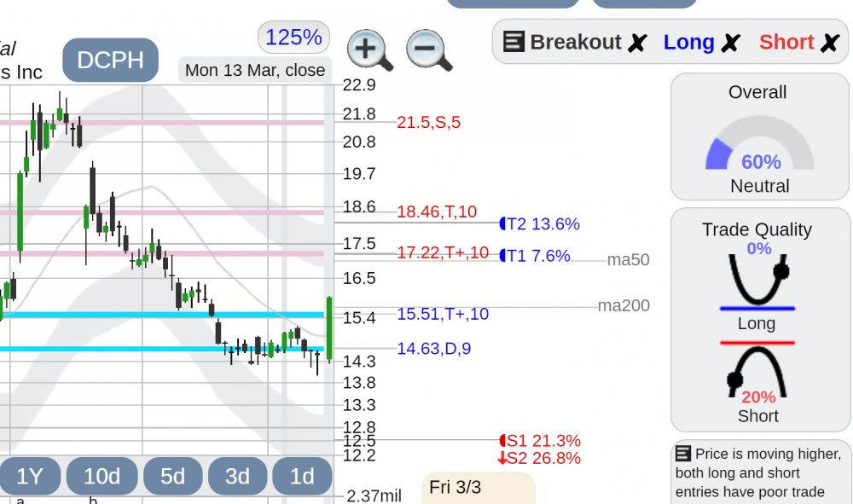Zoom out with the minus magnifier

coord(429,49)
